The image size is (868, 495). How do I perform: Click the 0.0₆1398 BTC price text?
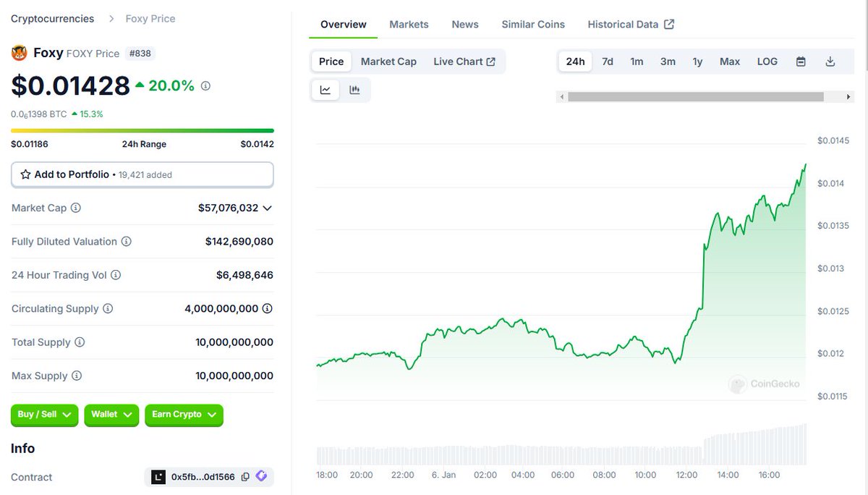tap(39, 114)
